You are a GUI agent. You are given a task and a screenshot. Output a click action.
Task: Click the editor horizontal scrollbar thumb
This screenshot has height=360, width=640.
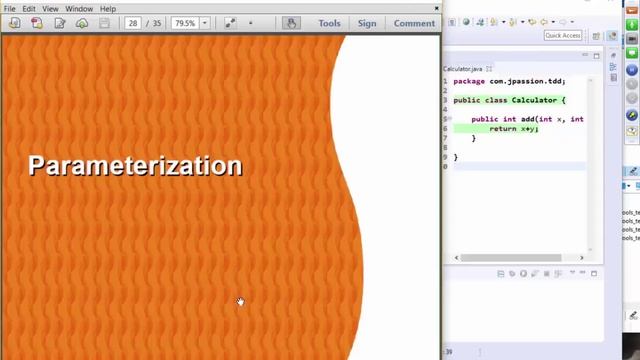coord(511,258)
